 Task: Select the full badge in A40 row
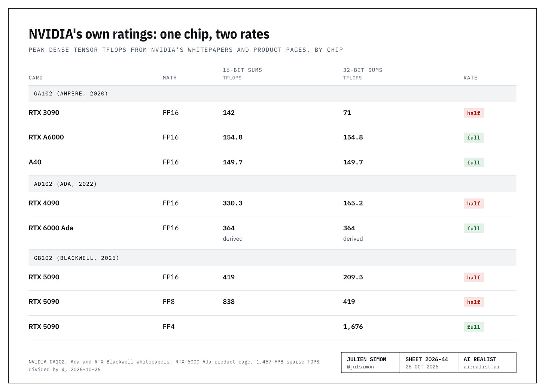coord(474,162)
